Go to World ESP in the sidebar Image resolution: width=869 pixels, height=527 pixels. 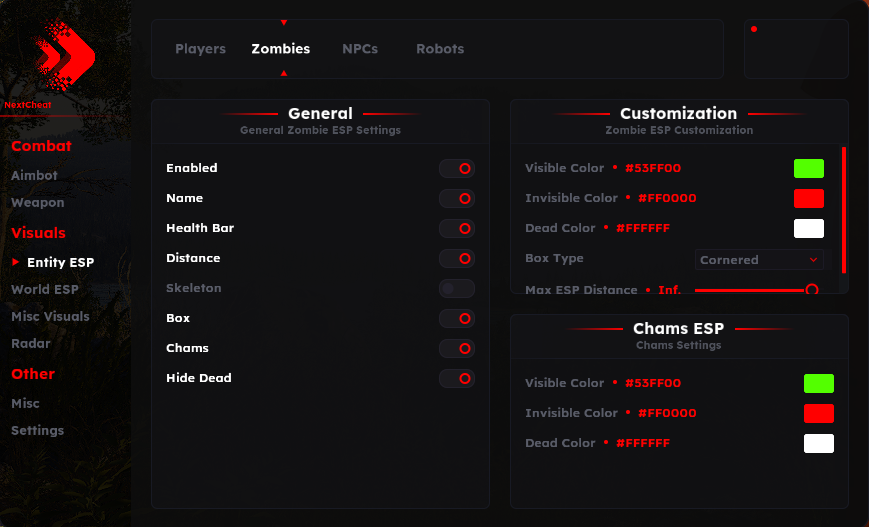[45, 289]
